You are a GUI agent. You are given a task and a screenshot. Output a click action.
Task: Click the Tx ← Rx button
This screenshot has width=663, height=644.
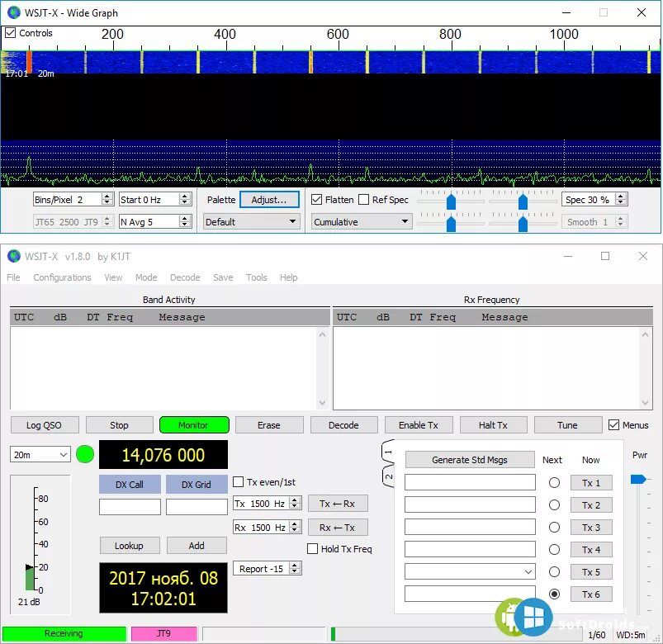click(338, 504)
